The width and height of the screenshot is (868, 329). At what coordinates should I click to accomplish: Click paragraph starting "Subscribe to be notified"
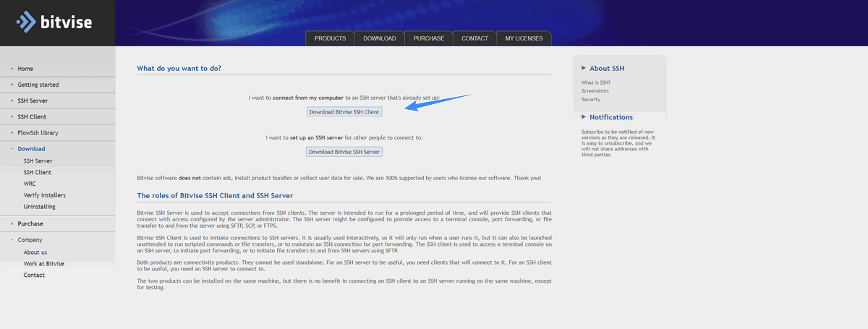point(618,143)
